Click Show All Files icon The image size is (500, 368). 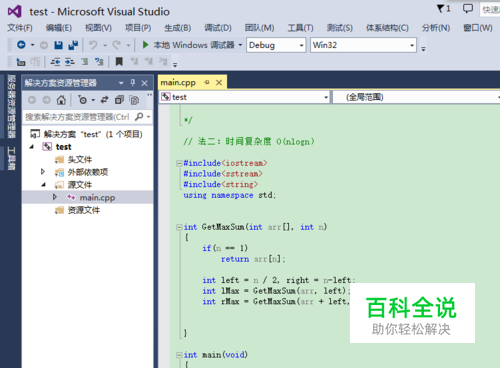pos(134,100)
